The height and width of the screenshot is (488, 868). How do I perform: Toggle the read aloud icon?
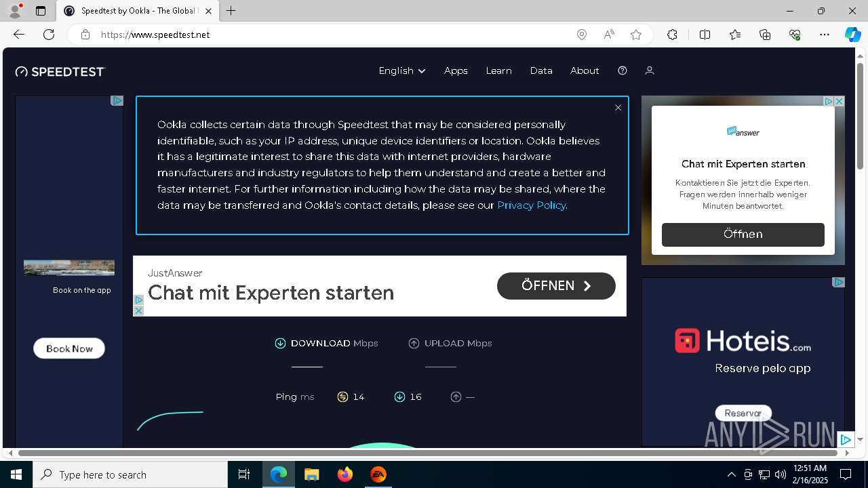pyautogui.click(x=609, y=35)
